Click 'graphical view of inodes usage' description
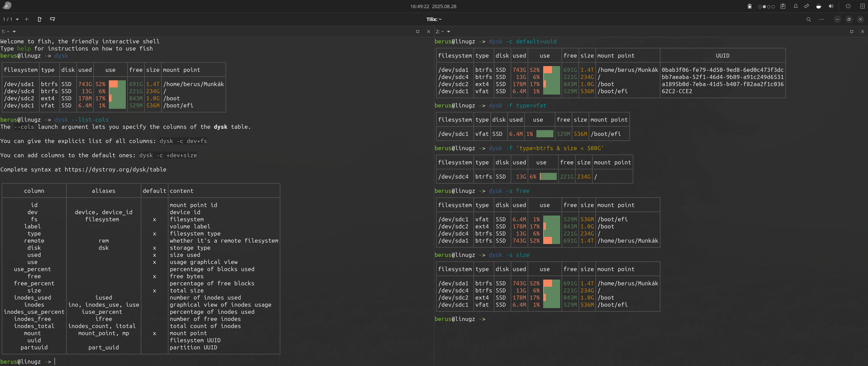Screen dimensions: 868x366 pyautogui.click(x=221, y=305)
